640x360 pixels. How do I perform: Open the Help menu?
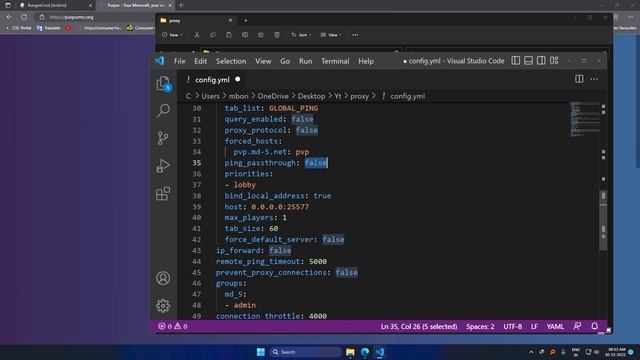click(366, 61)
